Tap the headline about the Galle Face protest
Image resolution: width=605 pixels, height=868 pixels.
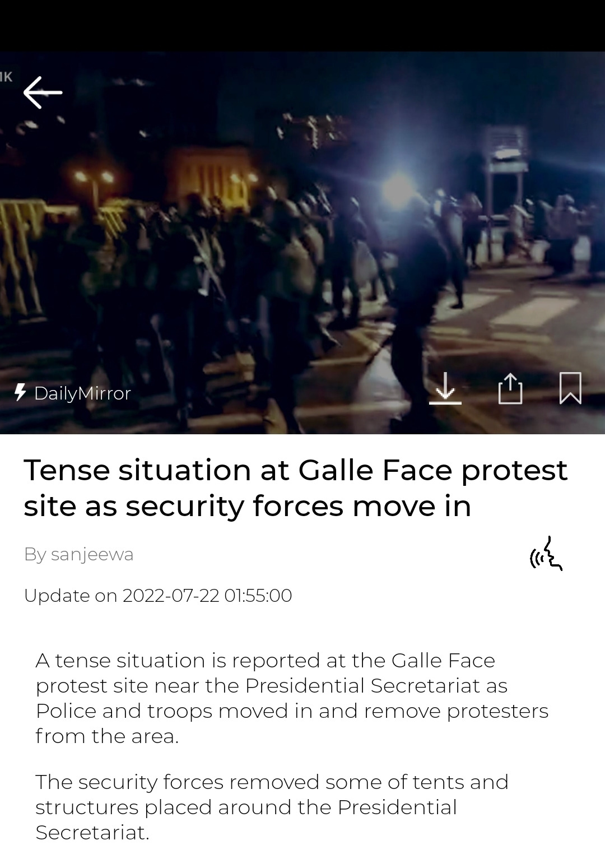[295, 488]
